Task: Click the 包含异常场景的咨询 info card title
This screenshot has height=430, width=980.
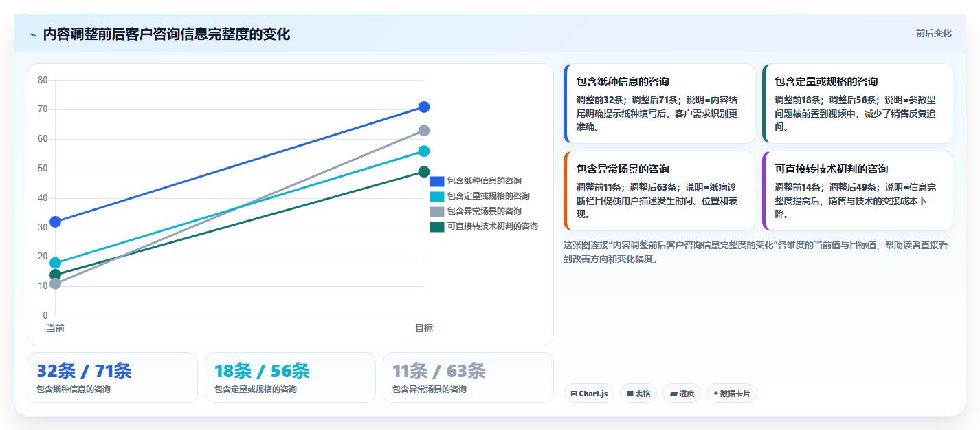Action: [623, 169]
